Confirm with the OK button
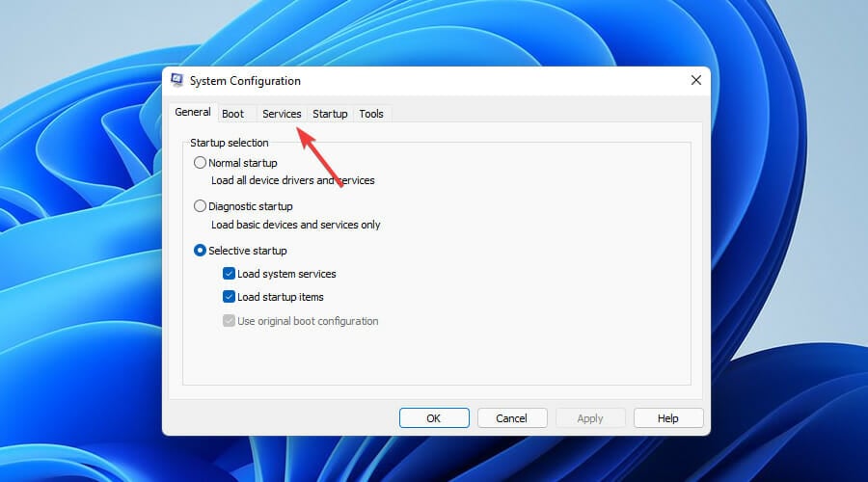Image resolution: width=868 pixels, height=482 pixels. pos(434,418)
